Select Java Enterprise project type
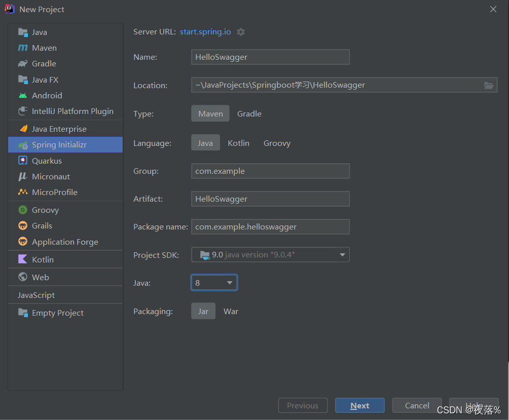Viewport: 509px width, 420px height. 59,129
